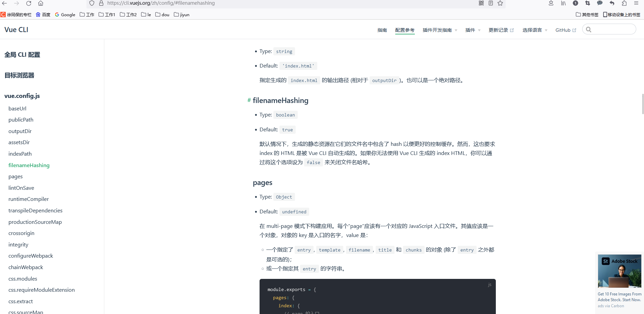Go to the browser home page
This screenshot has height=314, width=644.
[41, 3]
